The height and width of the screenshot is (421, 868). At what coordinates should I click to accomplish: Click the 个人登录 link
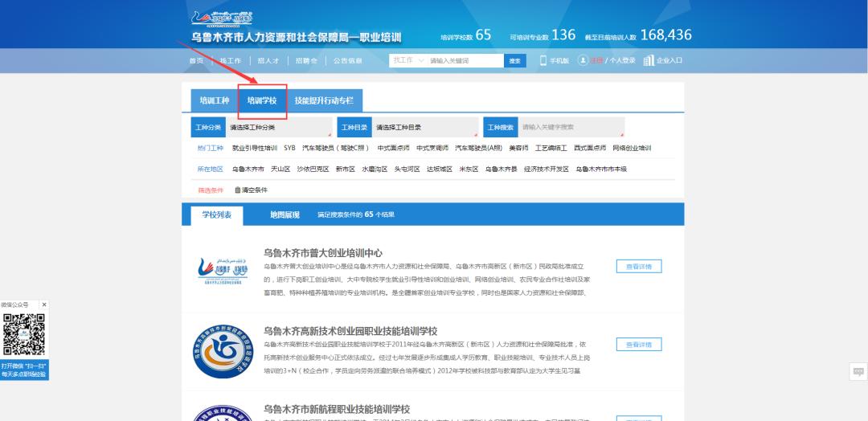(622, 61)
